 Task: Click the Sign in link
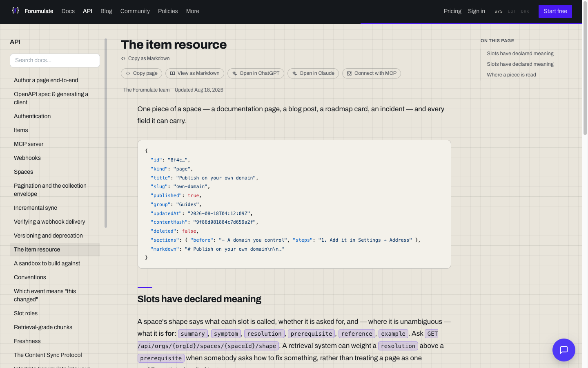[x=477, y=11]
